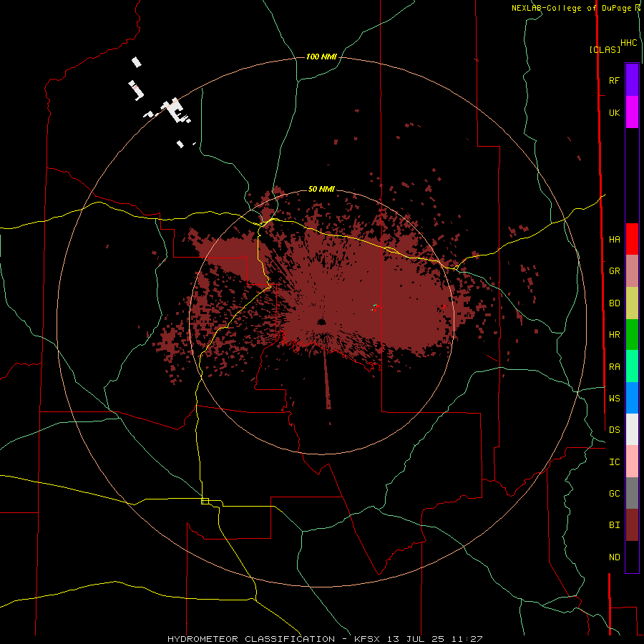Click the ND legend label
Image resolution: width=644 pixels, height=644 pixels.
(614, 557)
